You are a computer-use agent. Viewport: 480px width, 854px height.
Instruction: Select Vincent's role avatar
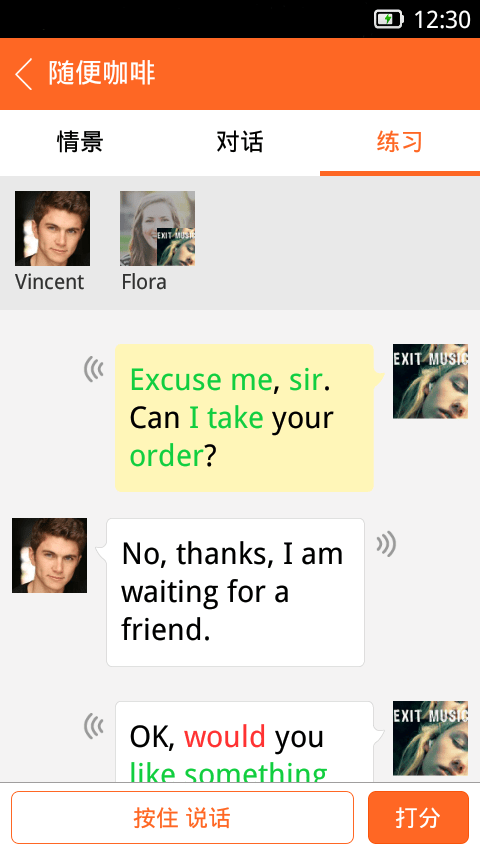coord(52,228)
